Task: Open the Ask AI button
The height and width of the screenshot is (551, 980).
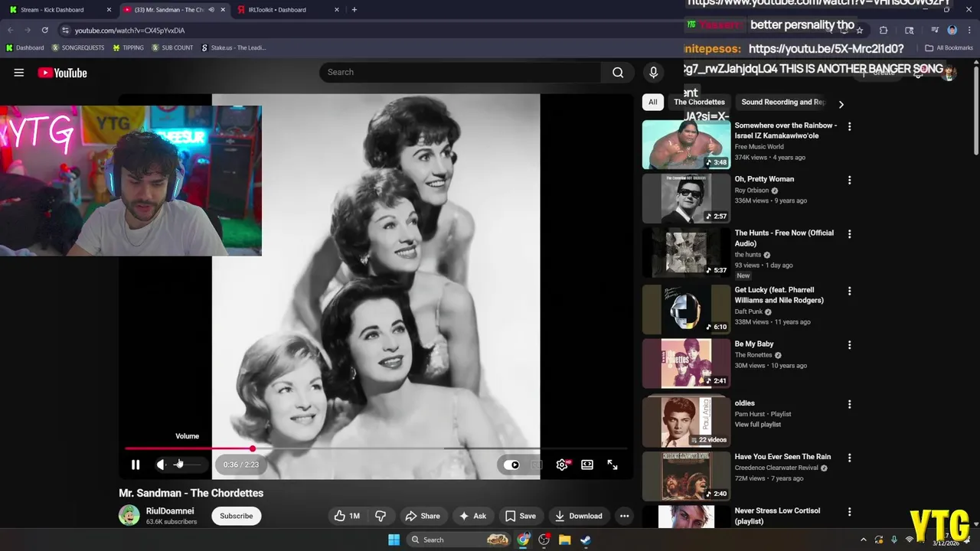Action: tap(472, 516)
